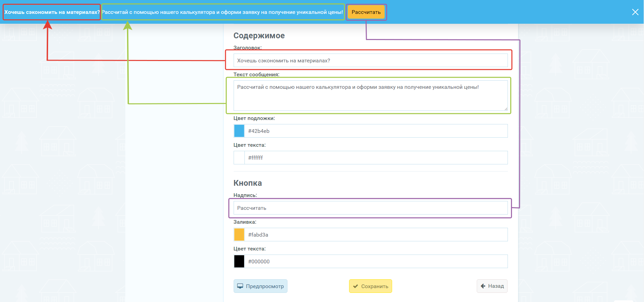Open the orange Заливка color swatch
The height and width of the screenshot is (302, 644).
239,235
